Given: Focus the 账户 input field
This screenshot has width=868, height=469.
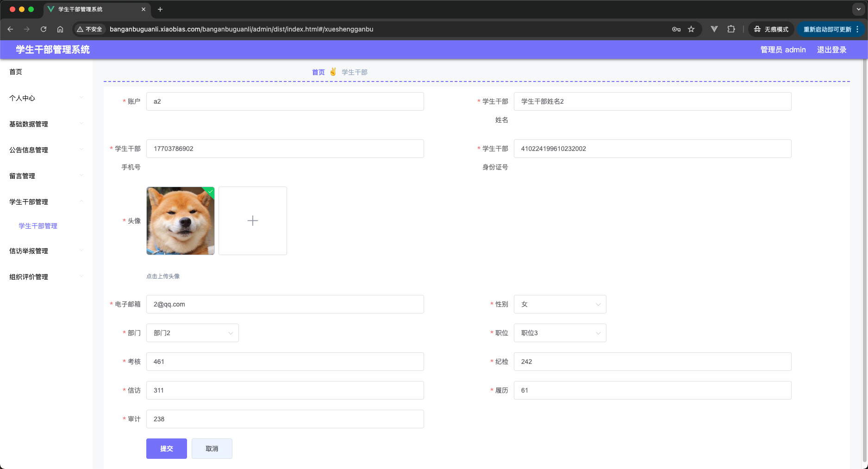Looking at the screenshot, I should (285, 101).
